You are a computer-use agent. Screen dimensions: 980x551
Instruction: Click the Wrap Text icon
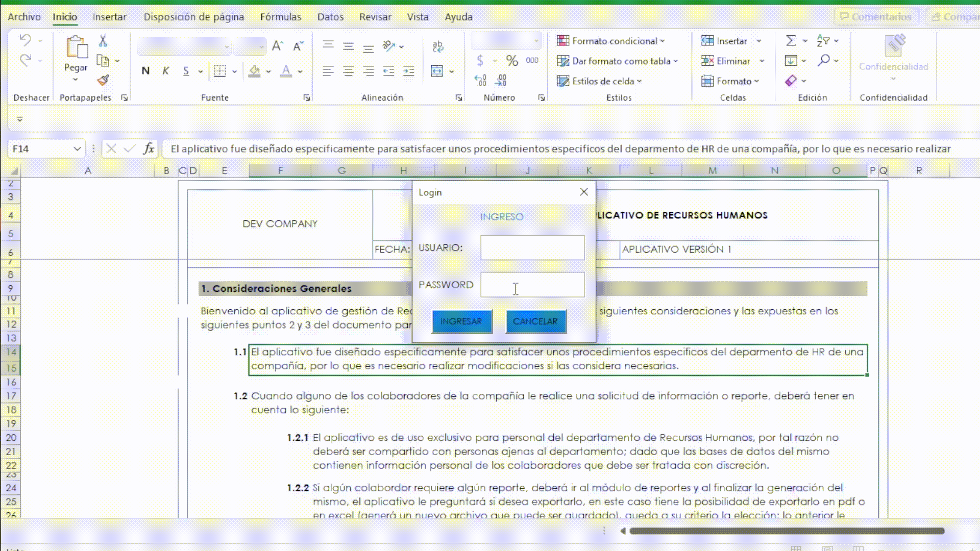pyautogui.click(x=437, y=46)
